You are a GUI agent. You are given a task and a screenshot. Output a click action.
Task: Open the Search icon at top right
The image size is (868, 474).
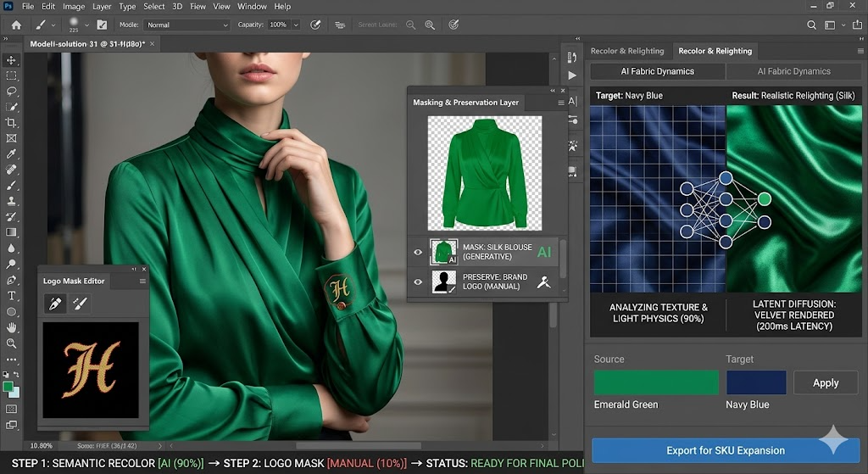[x=811, y=25]
